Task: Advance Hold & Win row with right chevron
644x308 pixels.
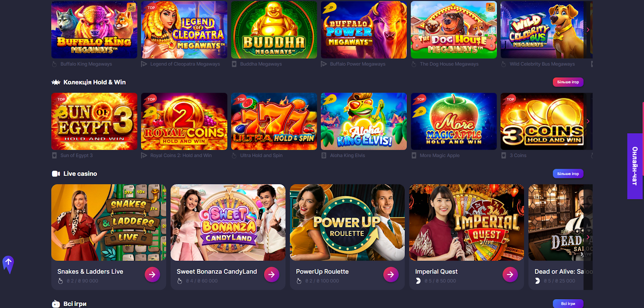Action: click(x=588, y=121)
